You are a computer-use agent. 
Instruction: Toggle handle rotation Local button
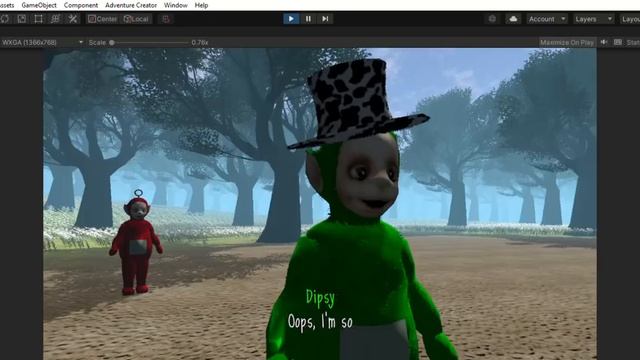(136, 19)
